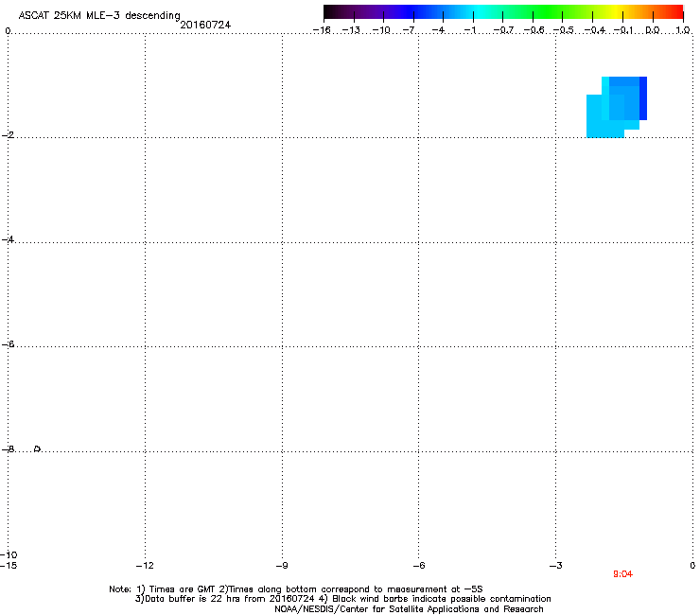The height and width of the screenshot is (615, 700).
Task: Click the color bar label '-1'
Action: tap(469, 30)
